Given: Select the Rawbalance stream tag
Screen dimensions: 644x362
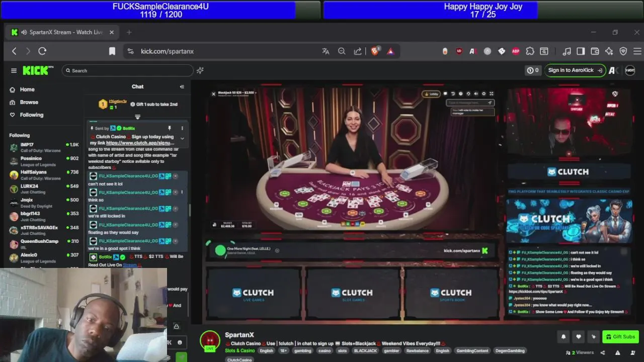Looking at the screenshot, I should pos(418,350).
